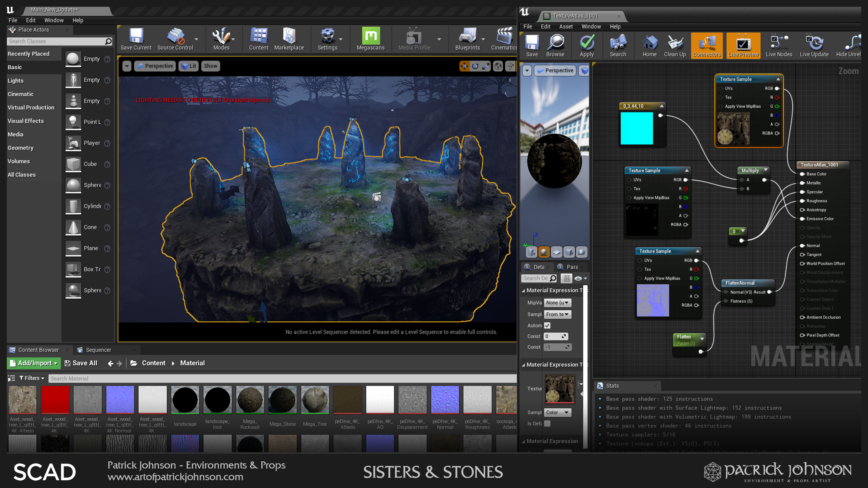Collapse the Multiply node arrow
Screen dimensions: 868x488
(x=765, y=170)
